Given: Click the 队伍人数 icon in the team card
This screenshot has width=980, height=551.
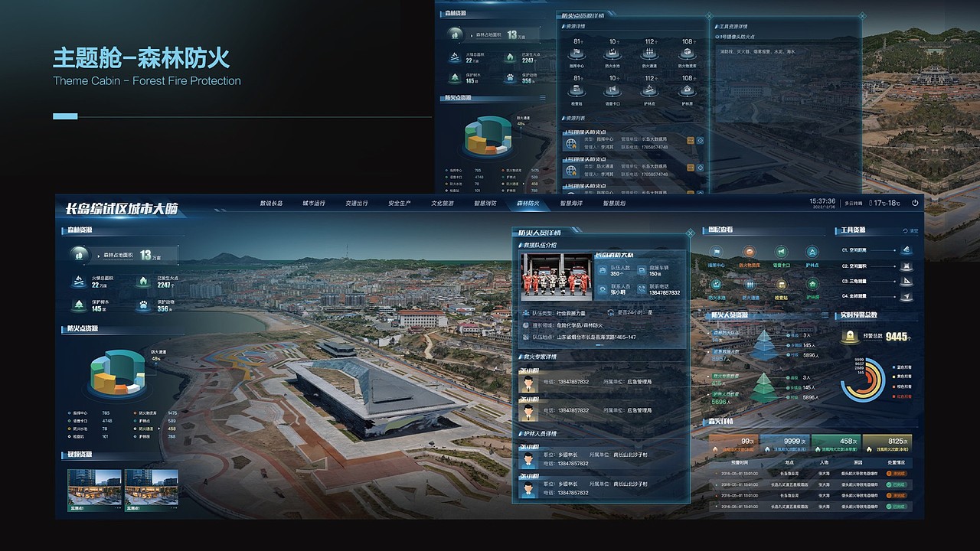Looking at the screenshot, I should (602, 270).
